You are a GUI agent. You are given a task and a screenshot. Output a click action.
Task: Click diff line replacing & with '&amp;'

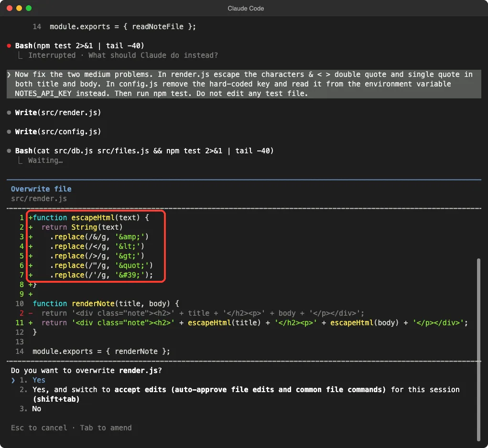(99, 237)
